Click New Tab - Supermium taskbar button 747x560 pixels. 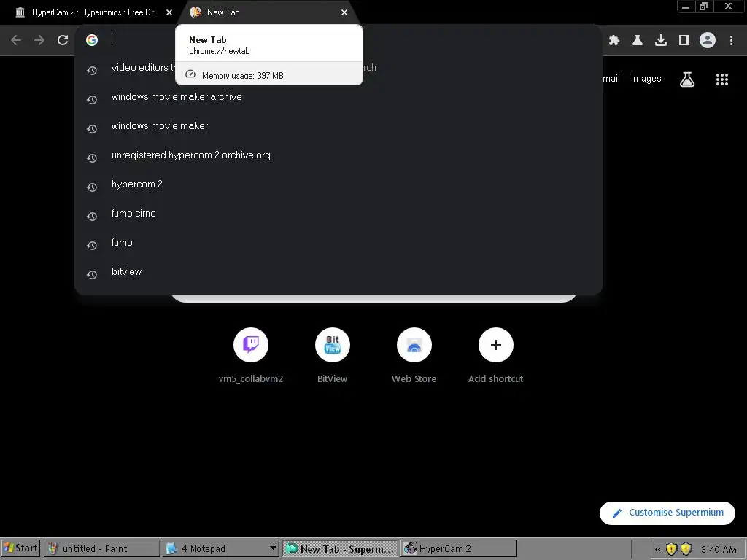[340, 548]
